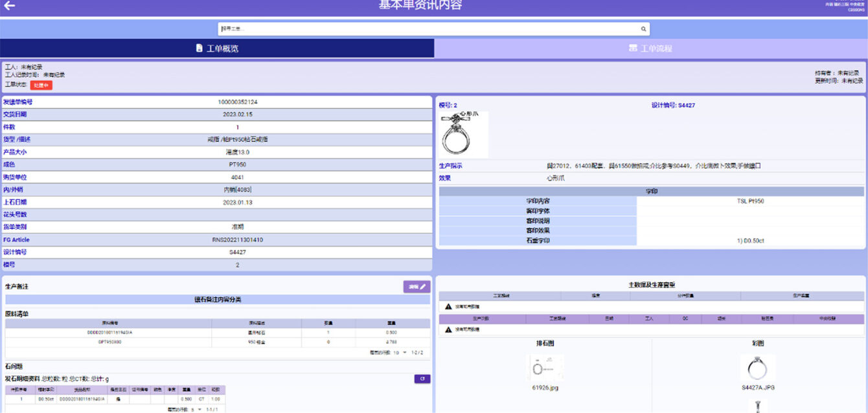Click the back arrow in the header
This screenshot has width=868, height=413.
(x=10, y=6)
